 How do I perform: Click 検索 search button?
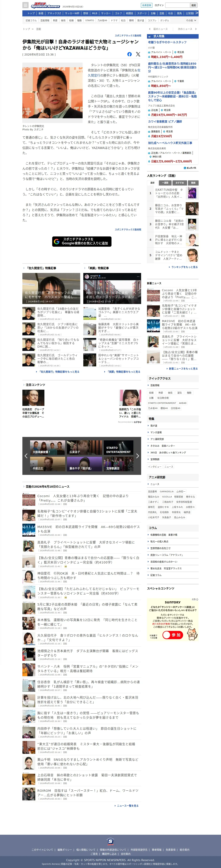193,5
